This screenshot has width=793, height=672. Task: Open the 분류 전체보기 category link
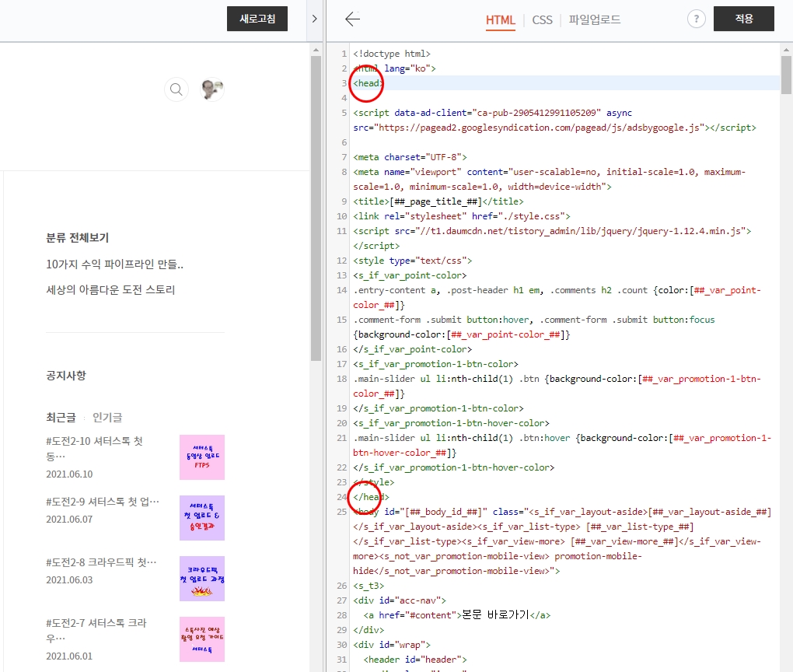point(78,238)
